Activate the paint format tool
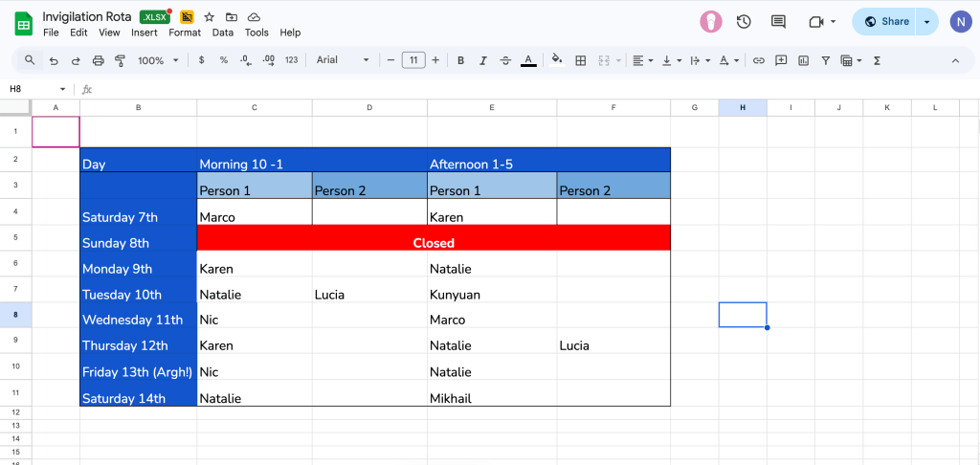Image resolution: width=980 pixels, height=465 pixels. [x=121, y=60]
